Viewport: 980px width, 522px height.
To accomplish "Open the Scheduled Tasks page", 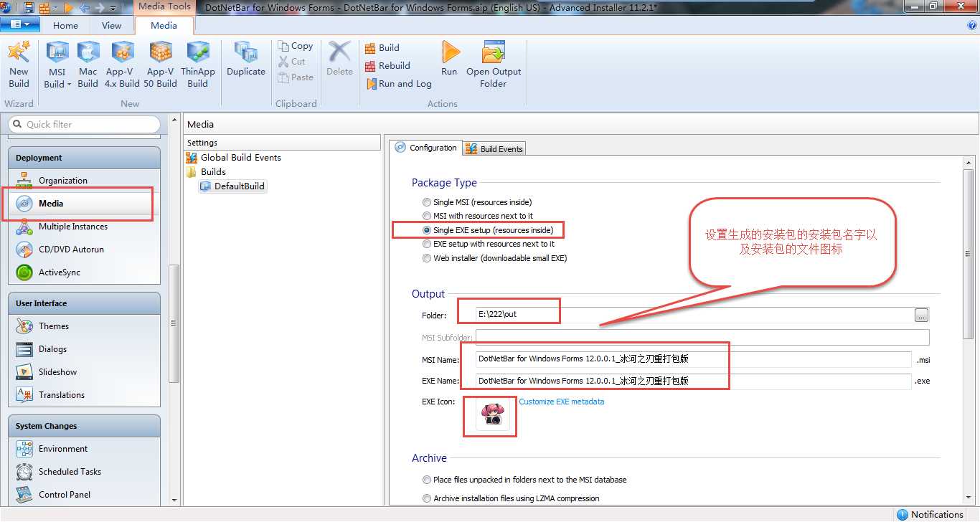I will coord(84,472).
